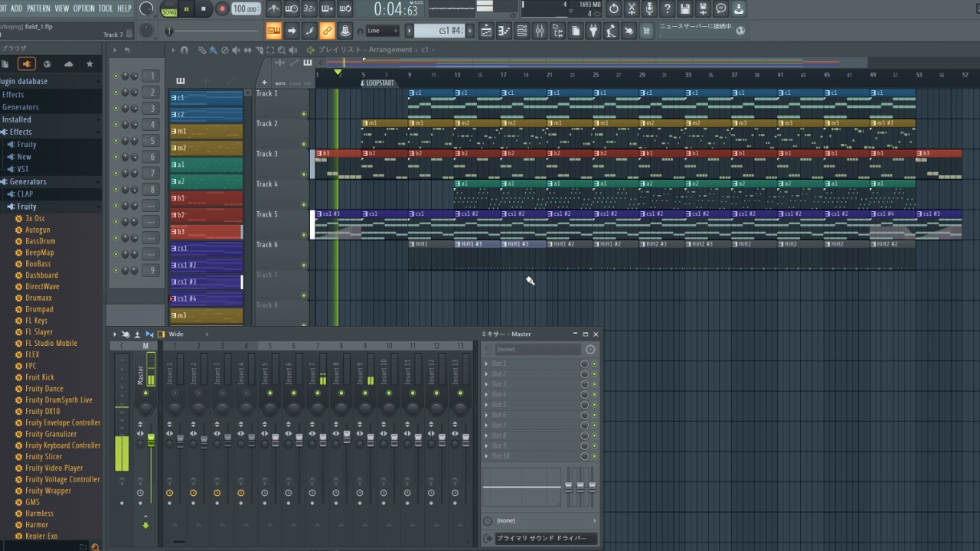
Task: Open the Piano roll toolbar icon
Action: pyautogui.click(x=505, y=31)
